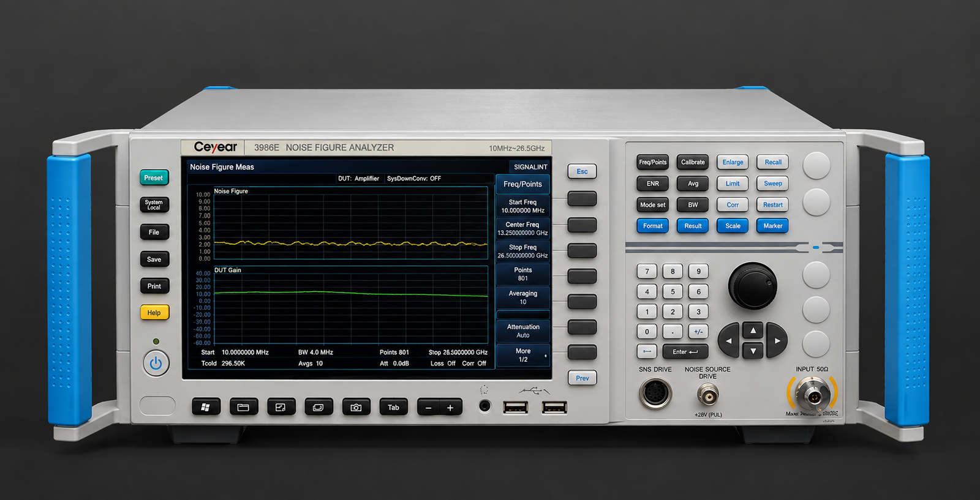Click the left arrow navigation key

click(728, 341)
